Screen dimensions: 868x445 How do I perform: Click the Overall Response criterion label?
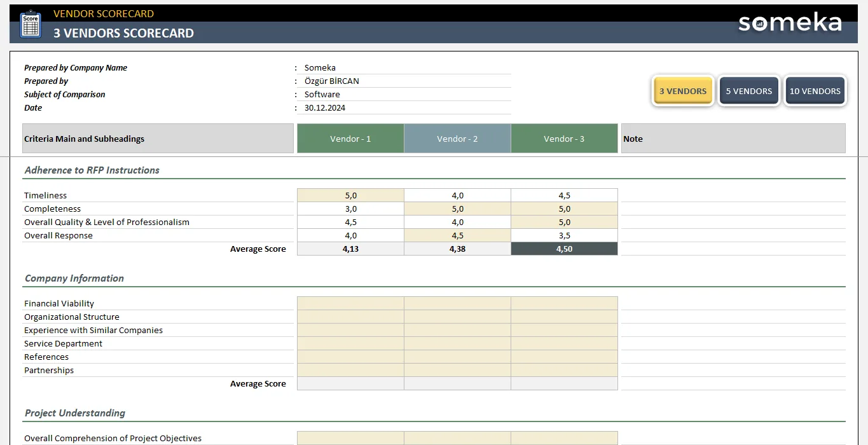click(x=59, y=235)
